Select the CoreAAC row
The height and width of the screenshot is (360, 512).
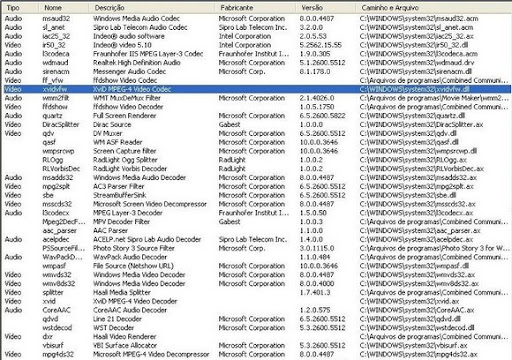click(x=257, y=310)
